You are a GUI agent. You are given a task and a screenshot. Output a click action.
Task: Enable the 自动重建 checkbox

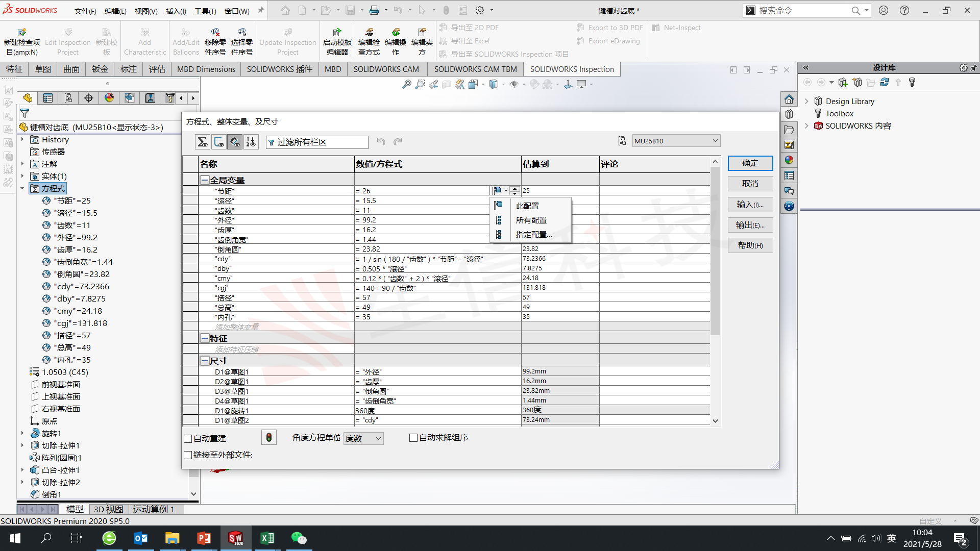pyautogui.click(x=188, y=439)
